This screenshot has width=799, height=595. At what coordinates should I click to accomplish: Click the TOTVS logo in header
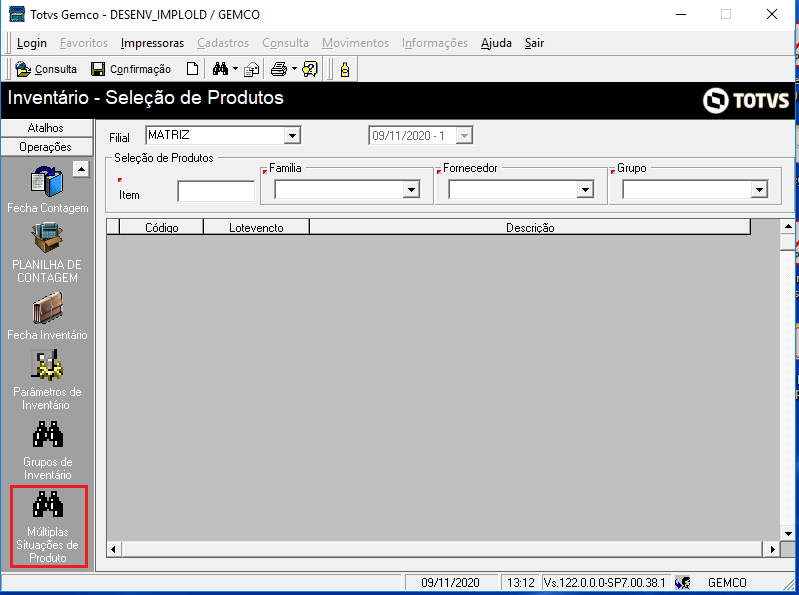tap(746, 100)
